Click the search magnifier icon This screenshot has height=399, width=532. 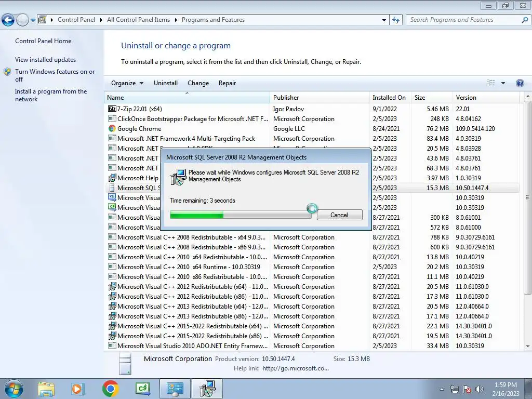pyautogui.click(x=525, y=20)
